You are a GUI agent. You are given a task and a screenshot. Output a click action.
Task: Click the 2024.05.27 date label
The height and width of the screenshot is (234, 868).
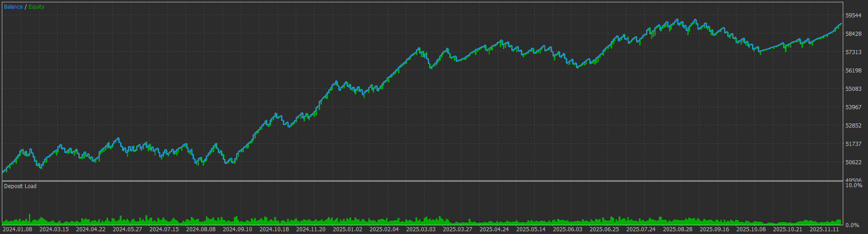[x=127, y=229]
